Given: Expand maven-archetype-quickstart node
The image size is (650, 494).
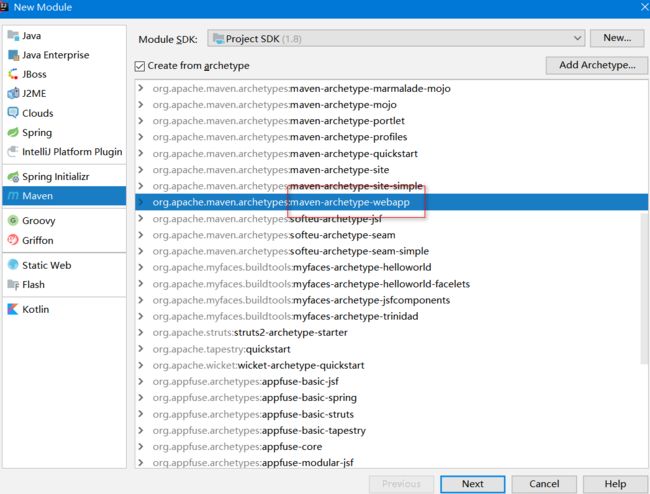Looking at the screenshot, I should (141, 153).
